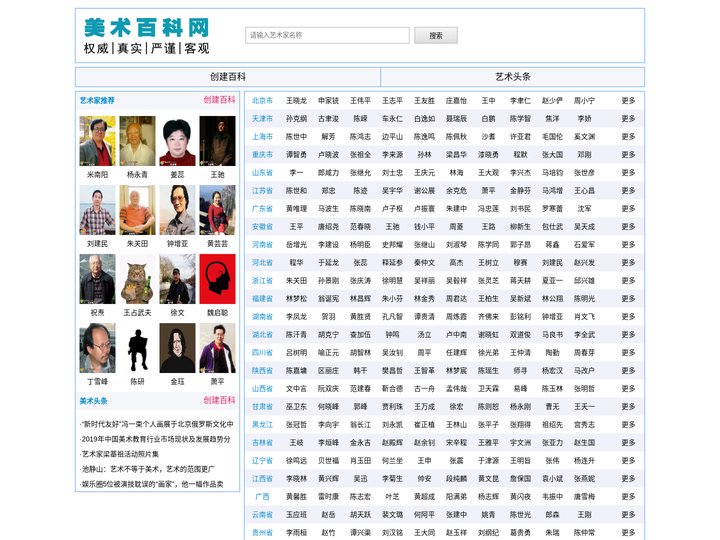This screenshot has height=540, width=720.
Task: Open the 金珏 illustrated portrait thumbnail
Action: click(177, 348)
